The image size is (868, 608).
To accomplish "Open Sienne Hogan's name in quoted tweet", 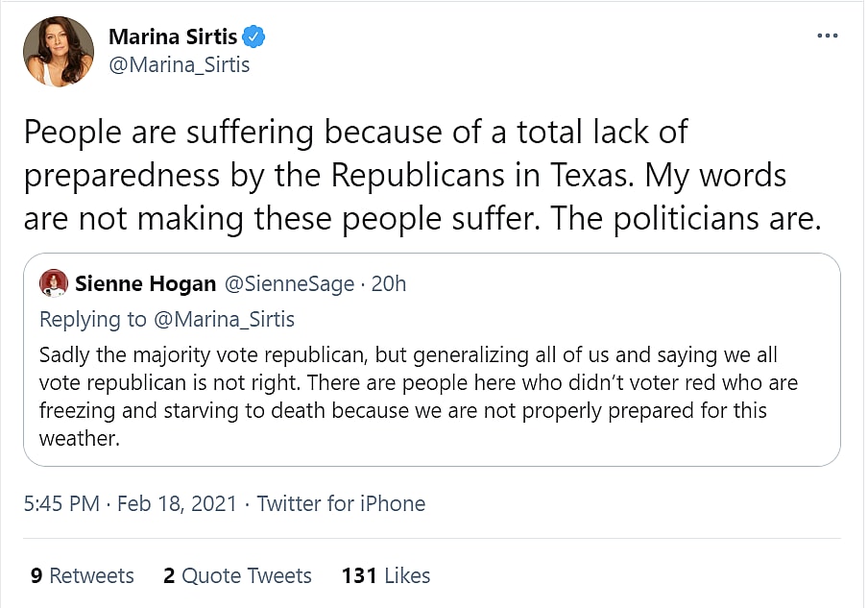I will coord(143,283).
